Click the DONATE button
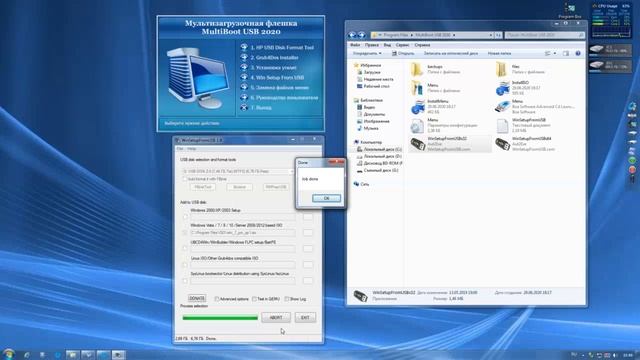 tap(197, 298)
